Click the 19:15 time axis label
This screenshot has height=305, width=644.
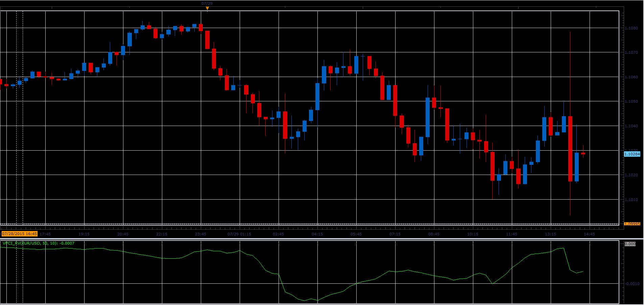point(84,234)
